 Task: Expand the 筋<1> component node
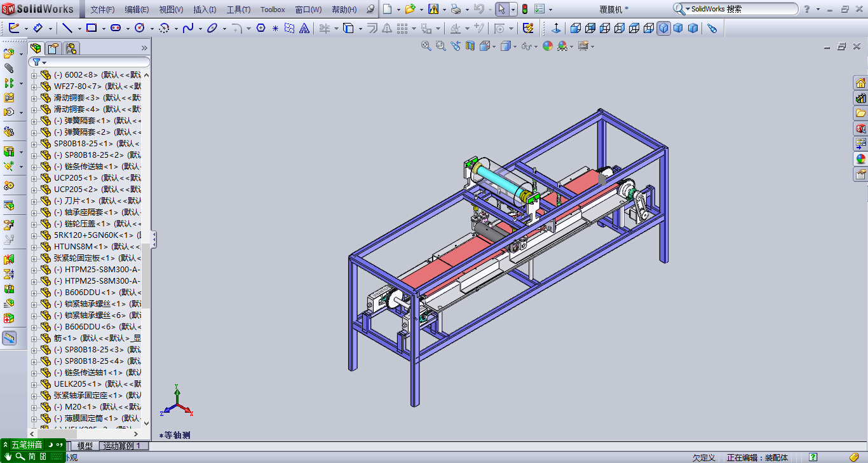click(34, 338)
